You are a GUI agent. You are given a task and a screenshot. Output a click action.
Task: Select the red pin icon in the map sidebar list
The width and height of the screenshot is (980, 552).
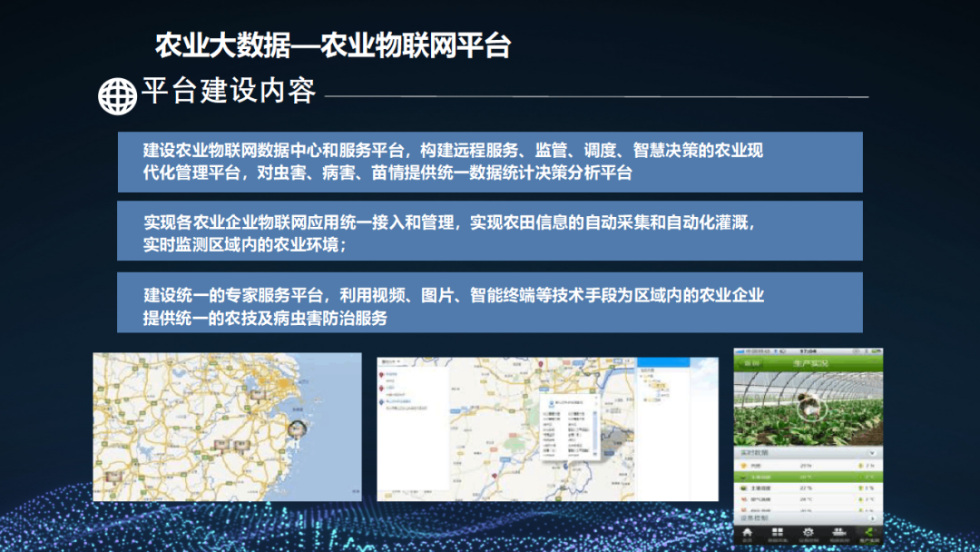click(380, 374)
